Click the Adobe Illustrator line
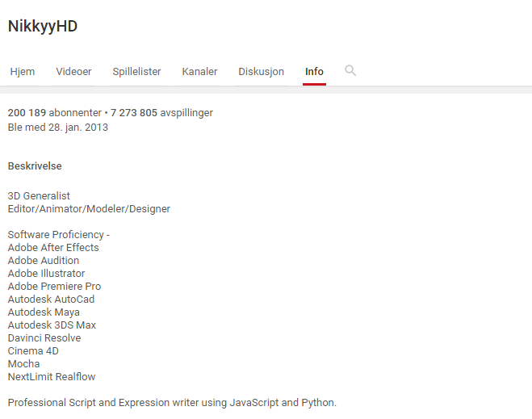 click(47, 273)
